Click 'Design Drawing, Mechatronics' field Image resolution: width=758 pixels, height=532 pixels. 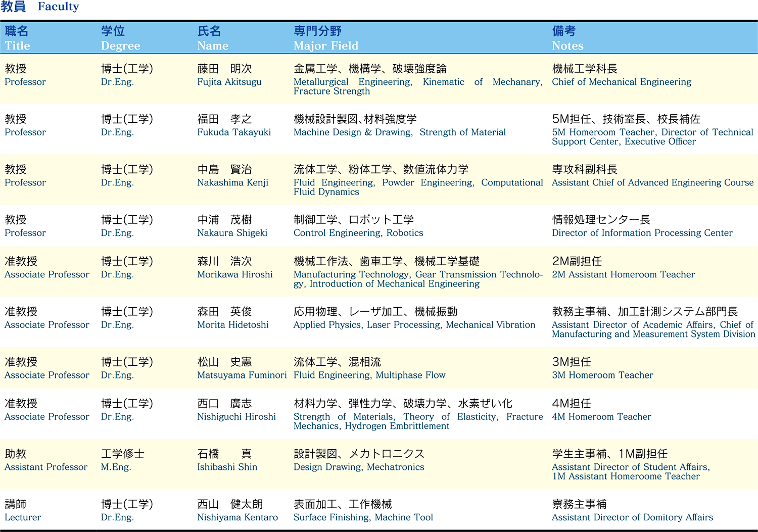(x=359, y=467)
